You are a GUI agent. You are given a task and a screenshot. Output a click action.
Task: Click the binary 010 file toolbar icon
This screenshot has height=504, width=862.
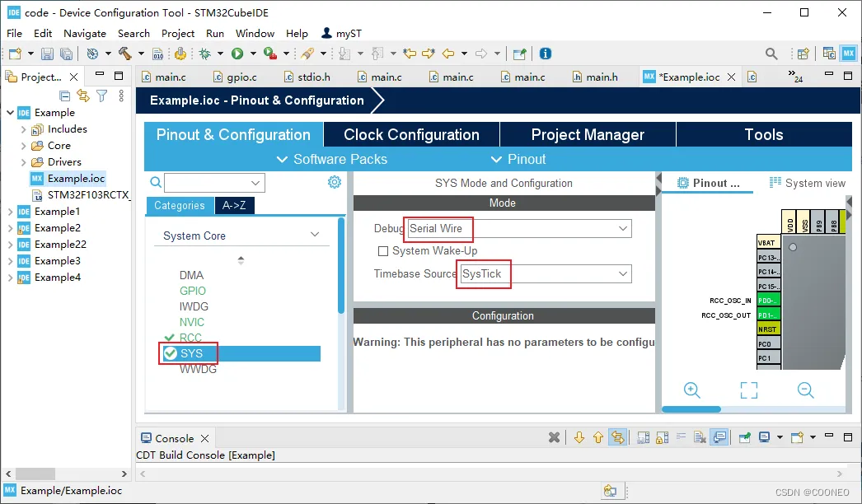coord(158,54)
